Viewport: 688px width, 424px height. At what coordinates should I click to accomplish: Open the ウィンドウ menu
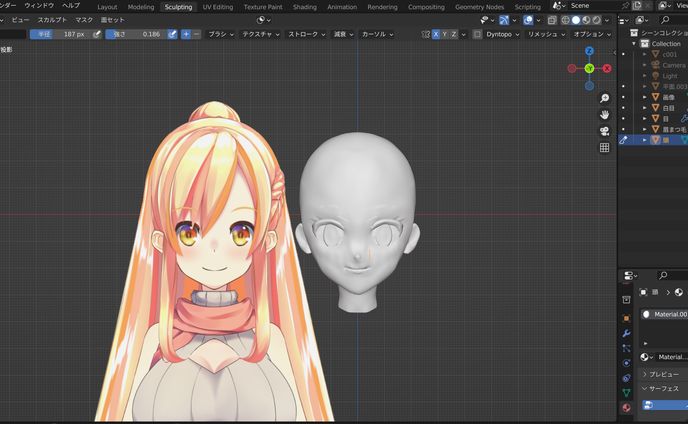pos(39,6)
